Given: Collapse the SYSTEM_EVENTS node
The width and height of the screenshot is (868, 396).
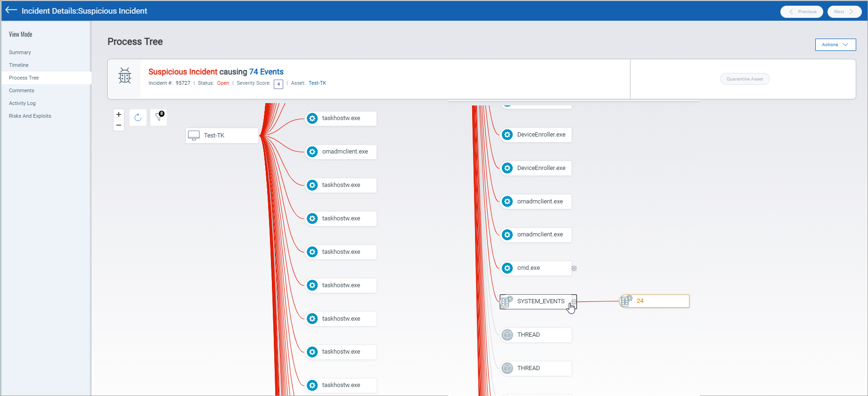Looking at the screenshot, I should pos(574,301).
